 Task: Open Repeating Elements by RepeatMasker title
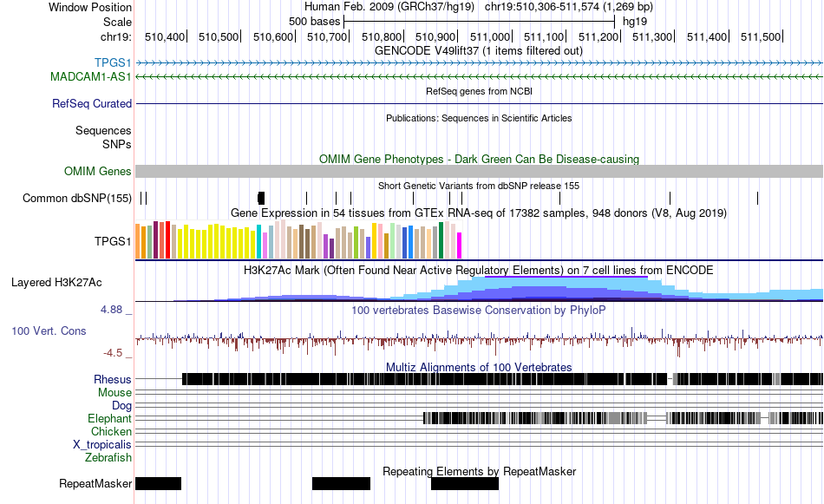pyautogui.click(x=479, y=471)
